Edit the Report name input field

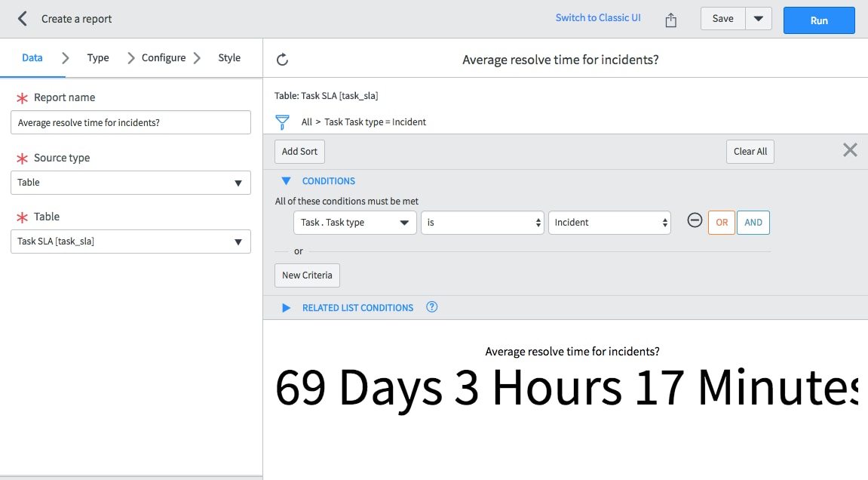click(130, 122)
